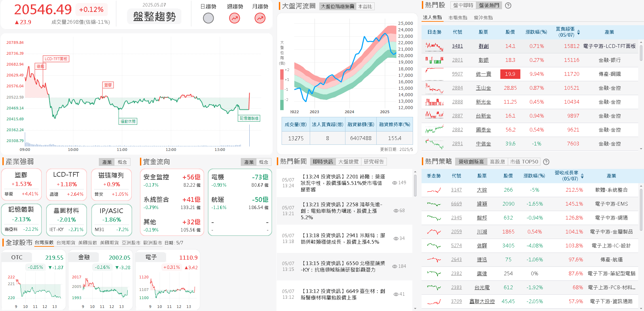Select 美國指數 global market tab
The height and width of the screenshot is (311, 644).
[88, 243]
